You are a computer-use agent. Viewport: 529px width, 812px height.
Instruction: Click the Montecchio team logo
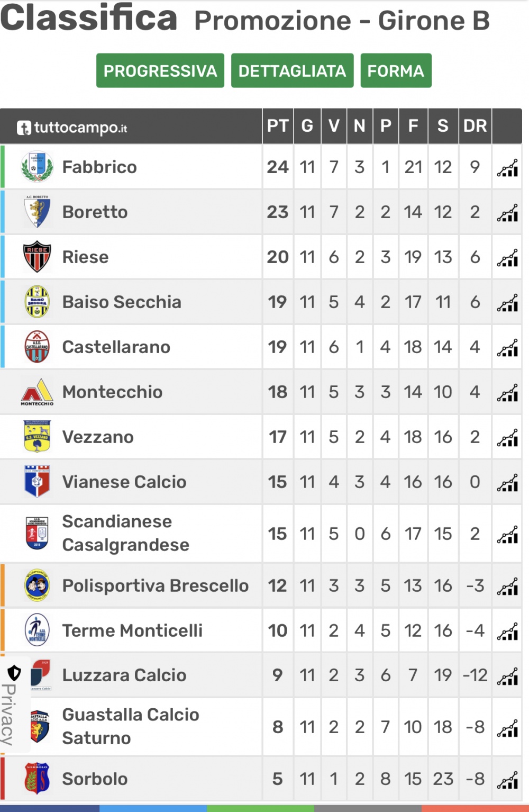click(37, 392)
